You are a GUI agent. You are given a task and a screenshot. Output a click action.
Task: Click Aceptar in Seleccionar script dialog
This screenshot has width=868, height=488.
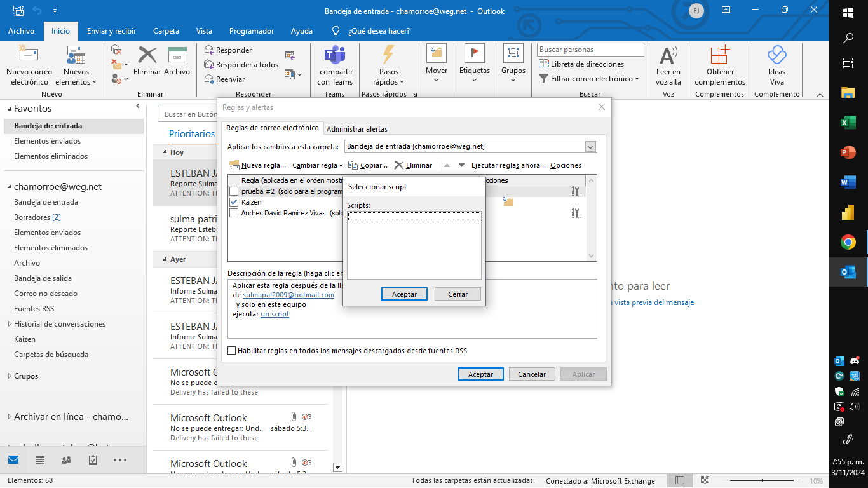[x=404, y=294]
